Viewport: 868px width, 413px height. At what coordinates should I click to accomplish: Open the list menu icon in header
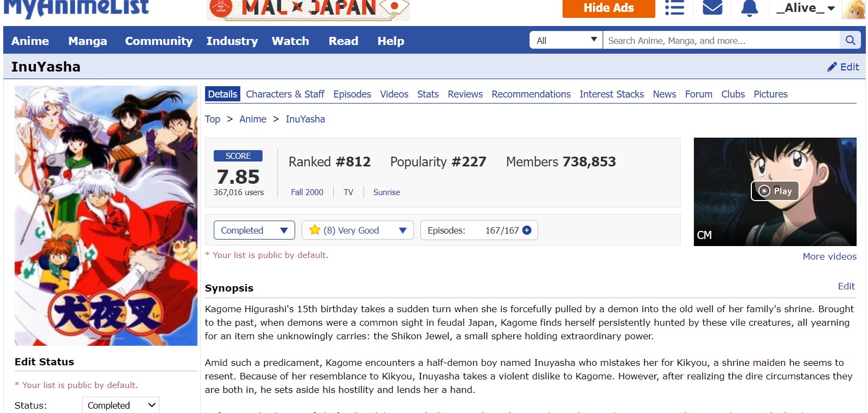674,8
